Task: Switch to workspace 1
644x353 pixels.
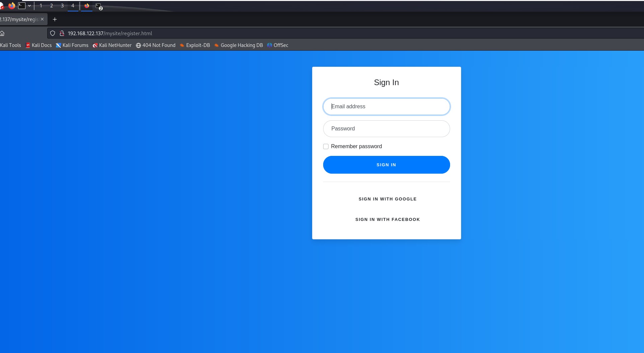Action: coord(41,6)
